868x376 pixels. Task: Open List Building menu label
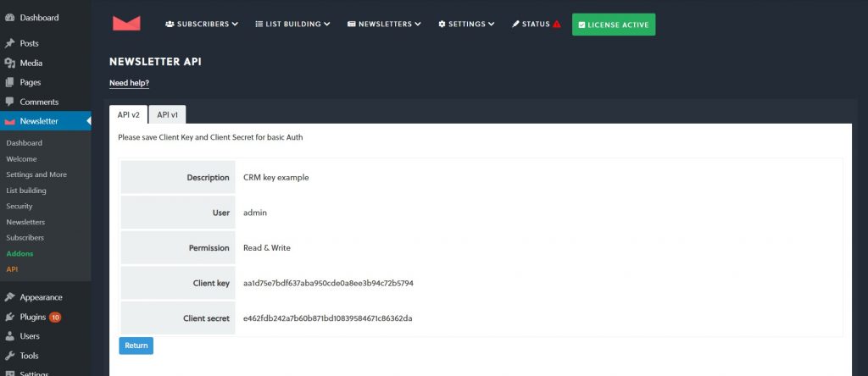(x=293, y=25)
